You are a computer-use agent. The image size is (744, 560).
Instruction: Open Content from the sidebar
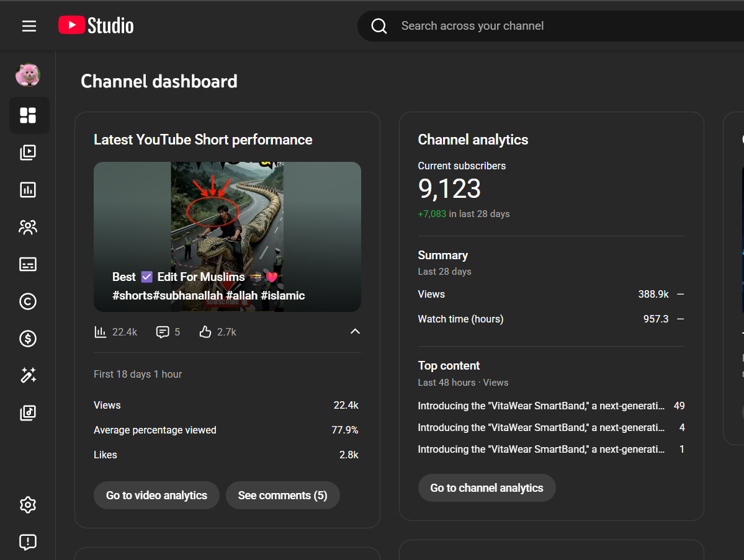pos(29,153)
